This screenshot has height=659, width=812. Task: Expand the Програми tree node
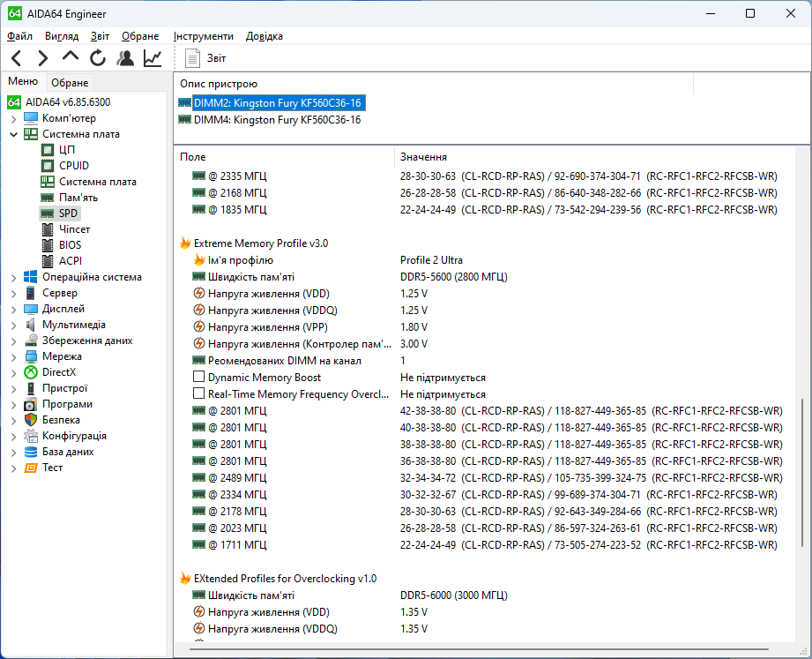click(x=14, y=405)
